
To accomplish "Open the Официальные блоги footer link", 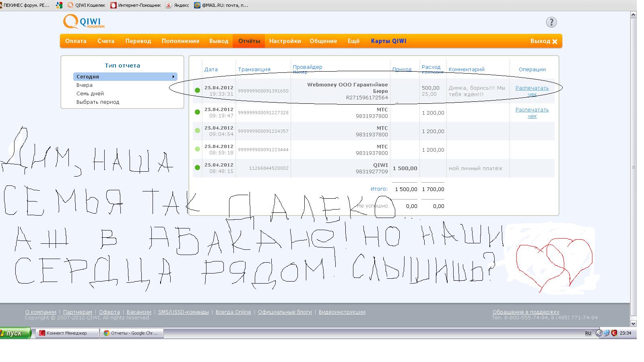I will click(x=285, y=312).
